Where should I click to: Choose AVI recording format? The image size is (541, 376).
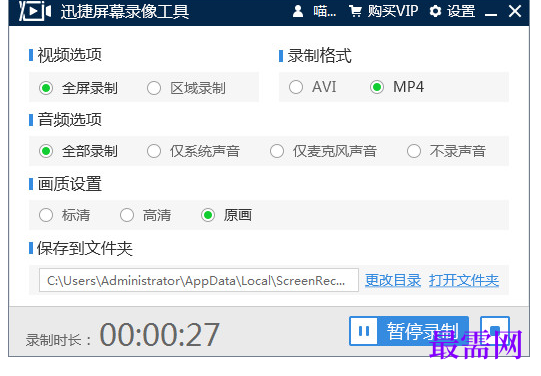(313, 87)
